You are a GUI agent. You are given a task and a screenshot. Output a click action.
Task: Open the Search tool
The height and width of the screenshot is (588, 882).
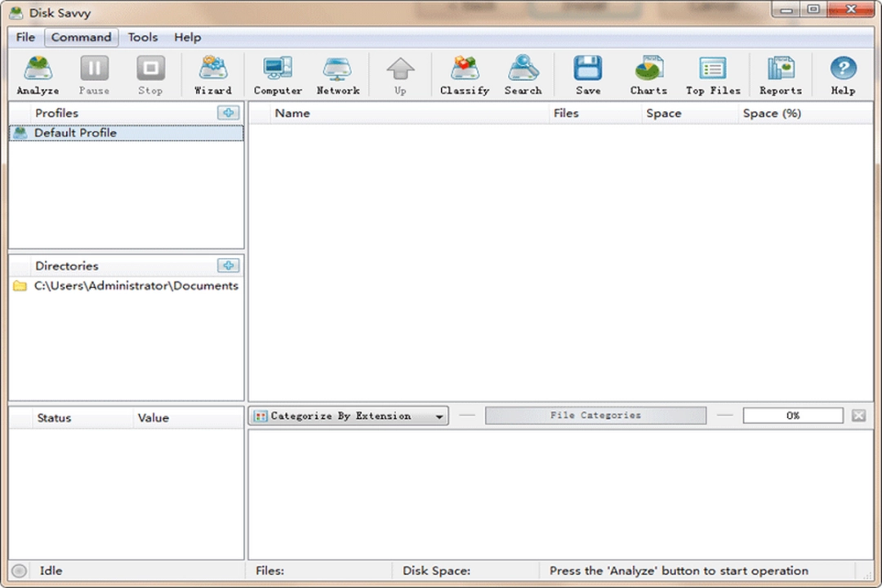[523, 73]
